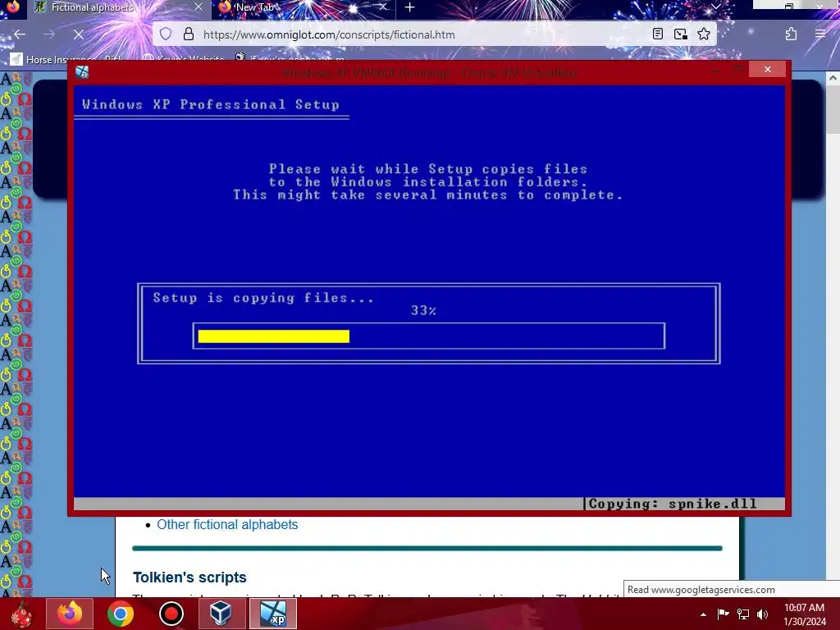This screenshot has width=840, height=630.
Task: Click the Firefox page vertical scrollbar thumb
Action: [x=833, y=110]
